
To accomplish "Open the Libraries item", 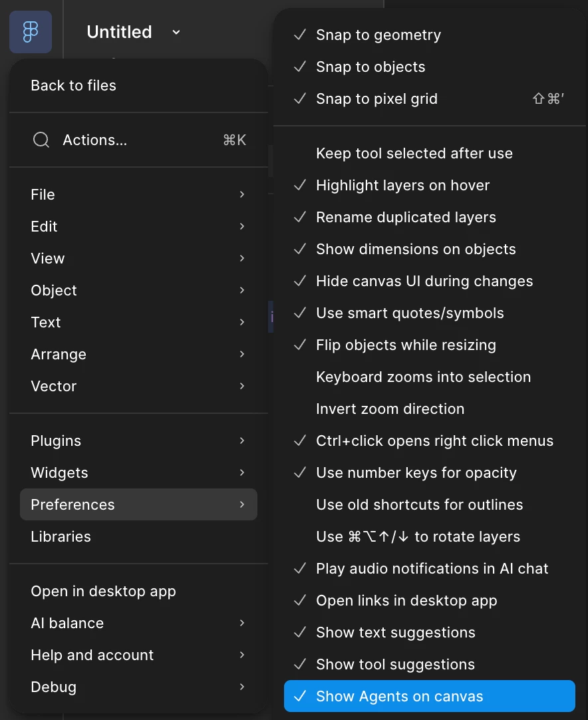I will pos(138,536).
